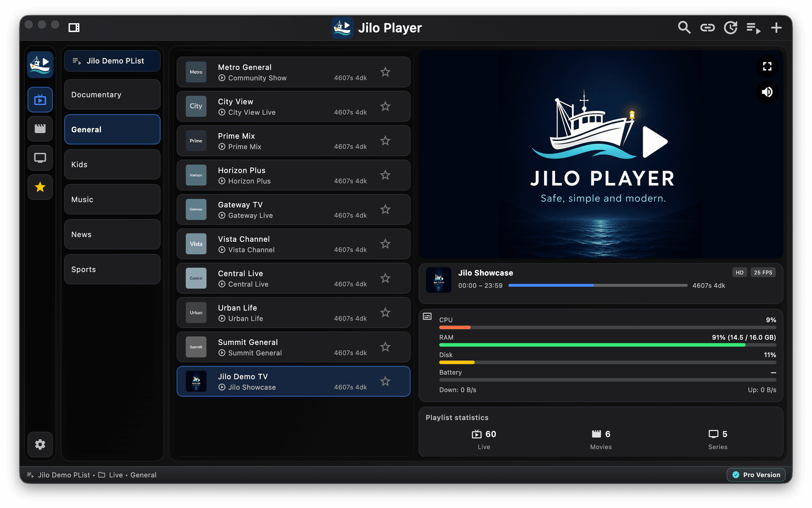The height and width of the screenshot is (508, 812).
Task: Favorite Horizon Plus with its star
Action: pyautogui.click(x=385, y=175)
